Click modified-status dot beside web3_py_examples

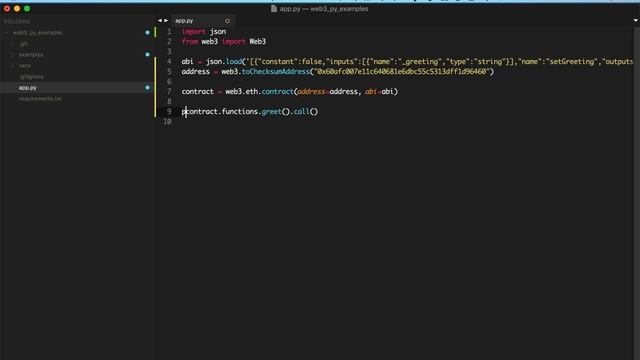tap(147, 33)
